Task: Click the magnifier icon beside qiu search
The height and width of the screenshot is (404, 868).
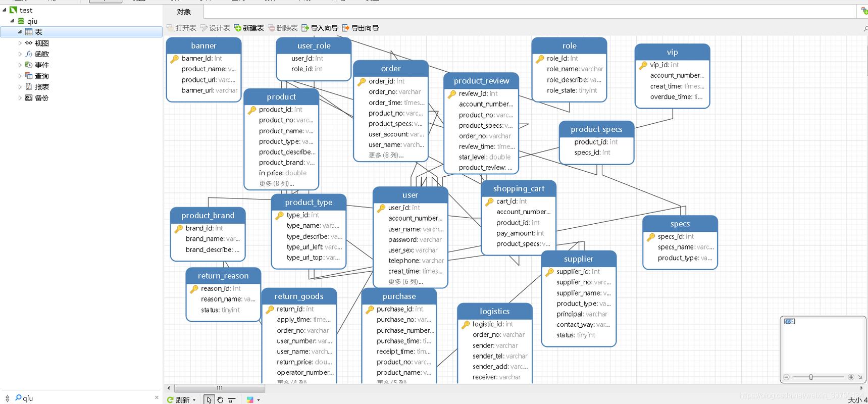Action: (18, 398)
